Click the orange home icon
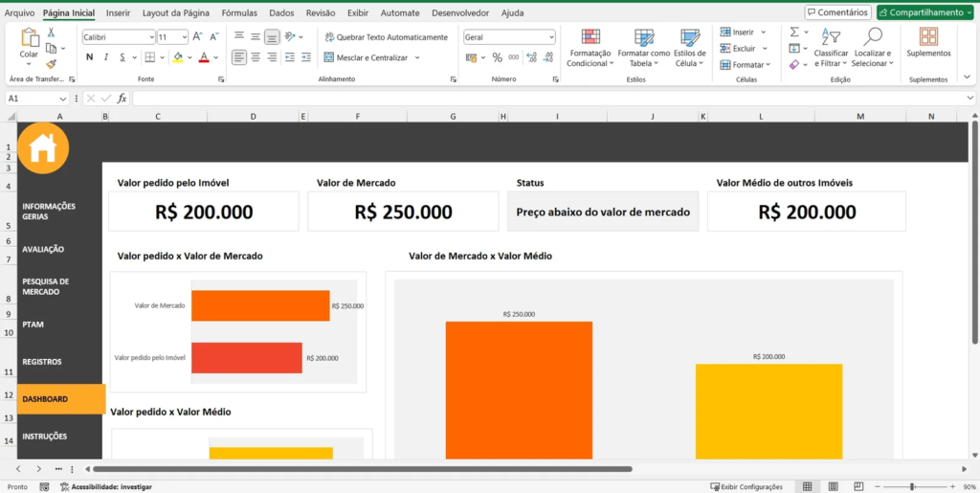This screenshot has height=493, width=980. [x=43, y=148]
